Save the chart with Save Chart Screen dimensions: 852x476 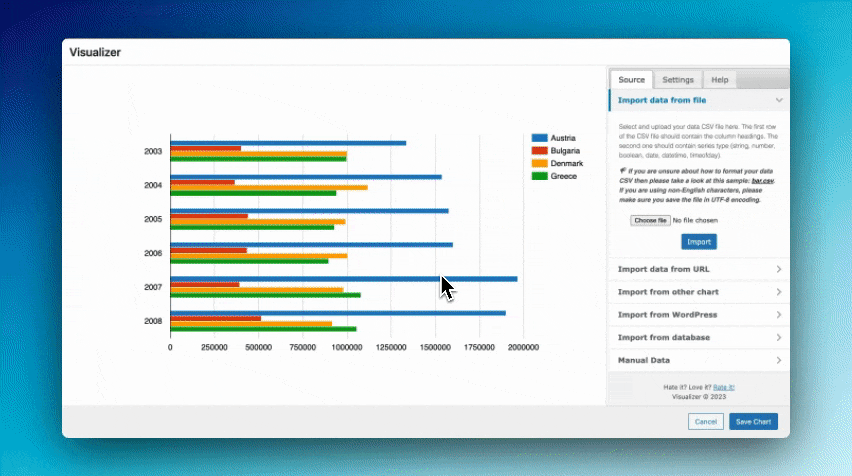click(x=753, y=422)
